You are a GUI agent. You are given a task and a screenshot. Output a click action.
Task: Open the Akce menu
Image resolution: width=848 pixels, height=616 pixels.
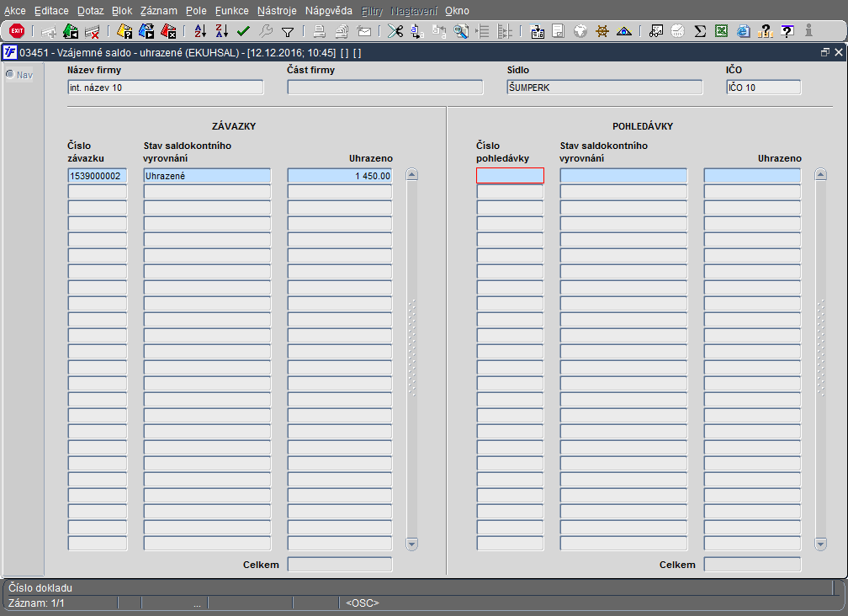tap(14, 11)
